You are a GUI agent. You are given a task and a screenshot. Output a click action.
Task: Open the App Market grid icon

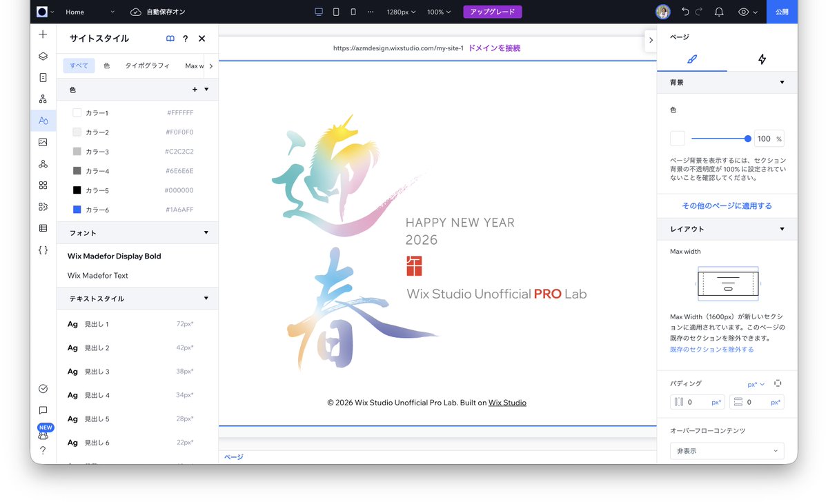[x=43, y=185]
